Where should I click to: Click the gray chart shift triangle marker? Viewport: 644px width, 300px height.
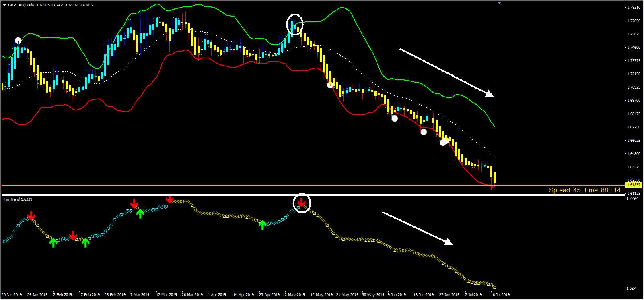pyautogui.click(x=499, y=2)
